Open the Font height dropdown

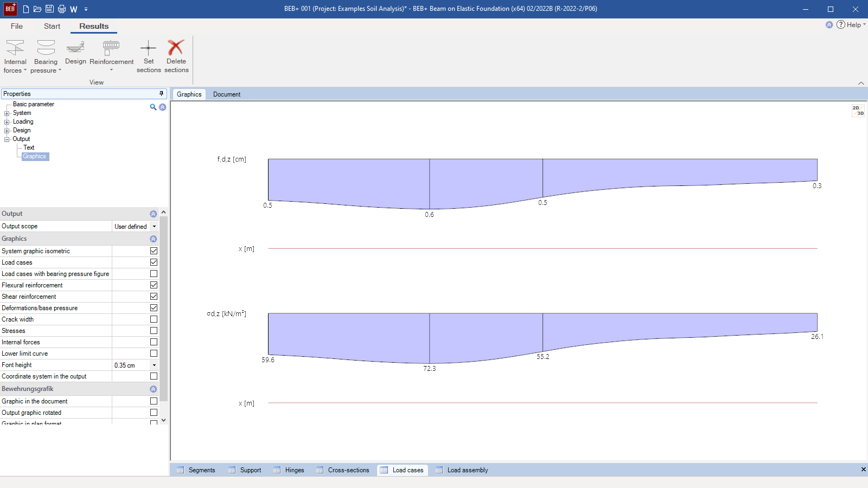(154, 365)
